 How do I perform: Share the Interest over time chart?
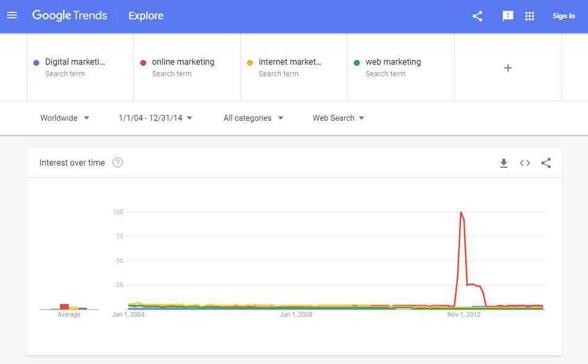(x=546, y=163)
